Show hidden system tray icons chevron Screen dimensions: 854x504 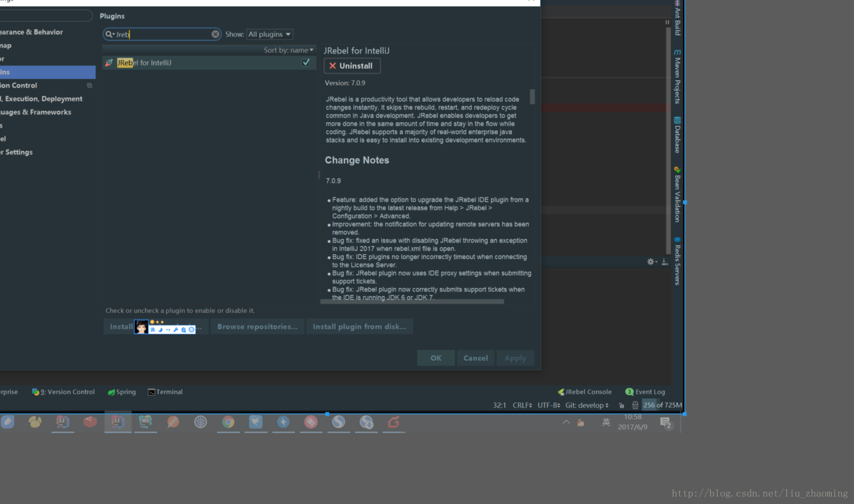(566, 422)
